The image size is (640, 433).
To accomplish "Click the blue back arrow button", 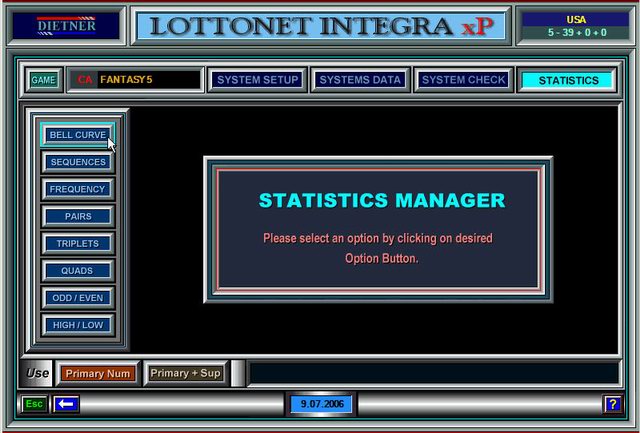I will [x=67, y=404].
